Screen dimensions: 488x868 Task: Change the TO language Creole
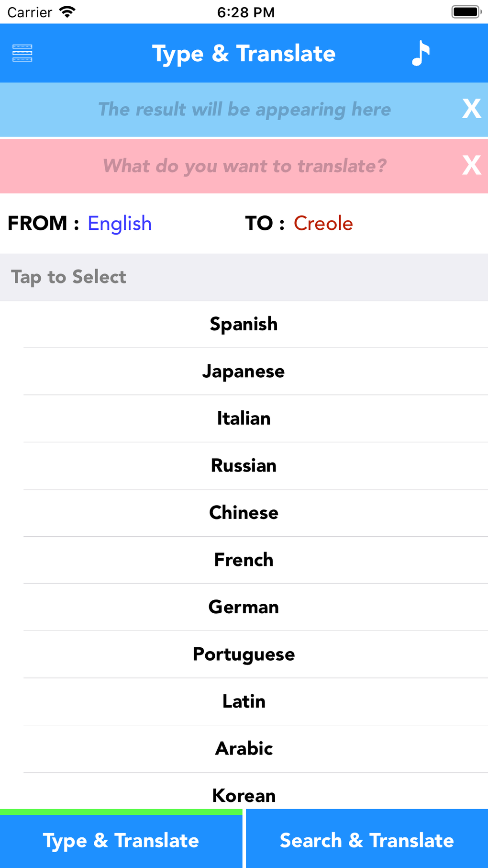[x=323, y=224]
